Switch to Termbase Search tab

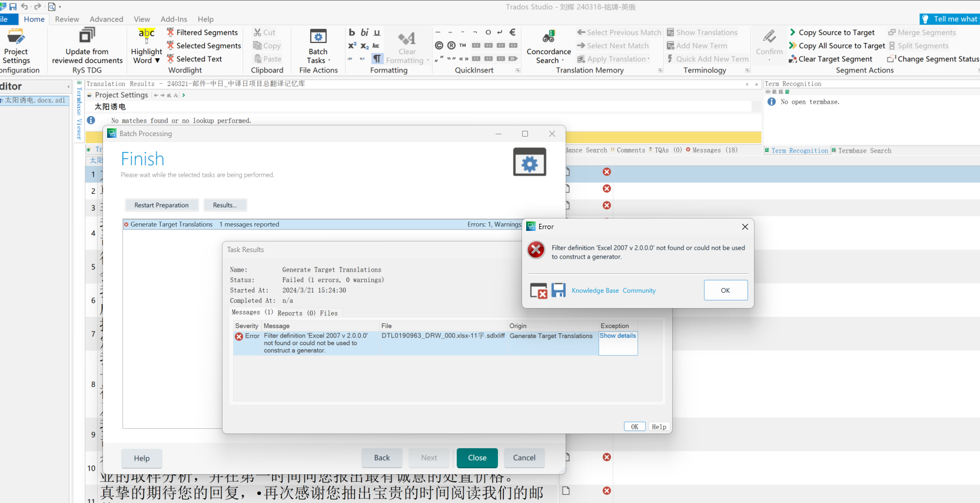click(861, 151)
